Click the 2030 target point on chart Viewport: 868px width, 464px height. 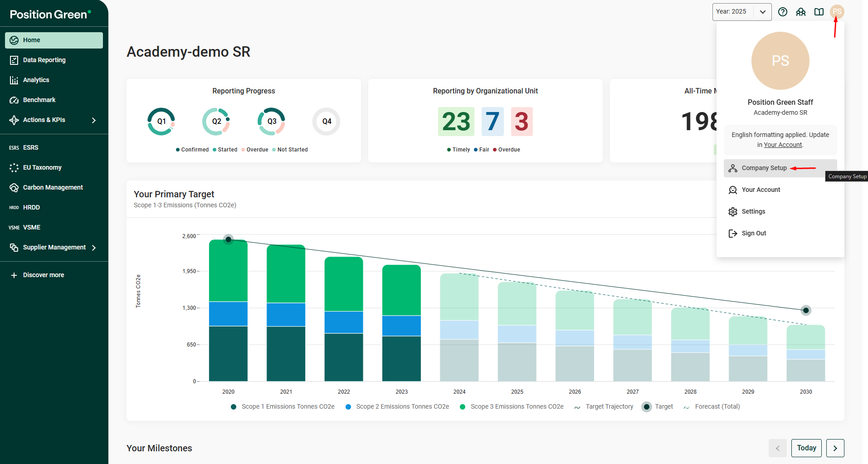click(805, 311)
